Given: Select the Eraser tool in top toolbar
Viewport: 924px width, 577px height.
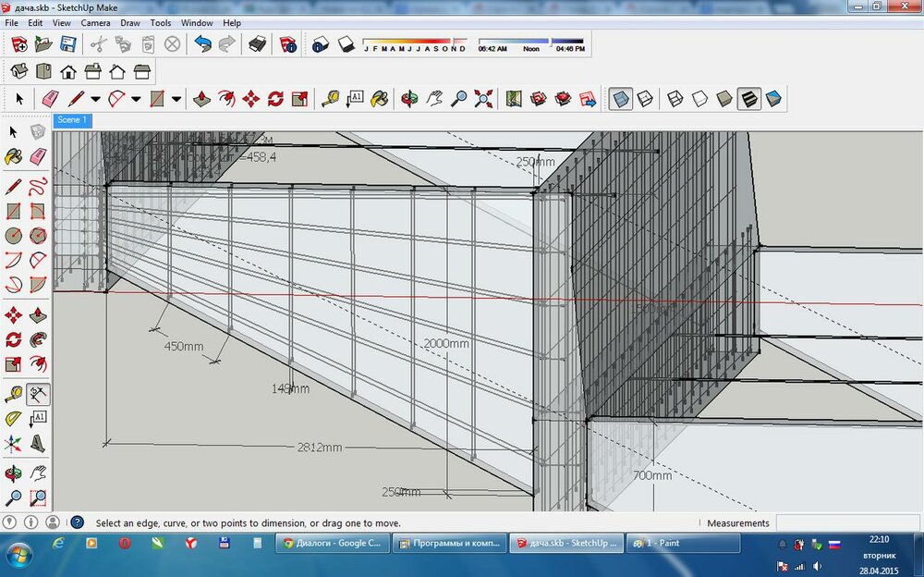Looking at the screenshot, I should coord(50,98).
